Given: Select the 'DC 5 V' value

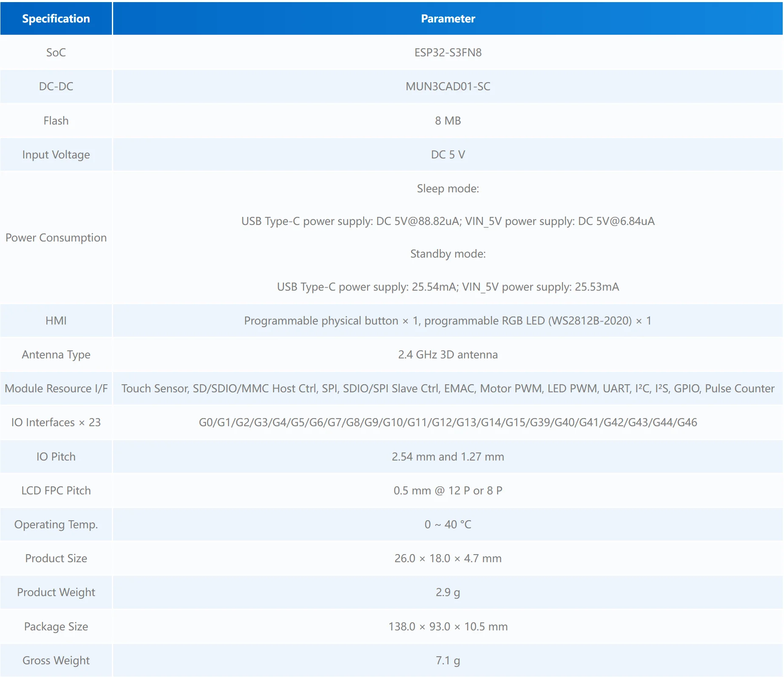Looking at the screenshot, I should tap(448, 155).
